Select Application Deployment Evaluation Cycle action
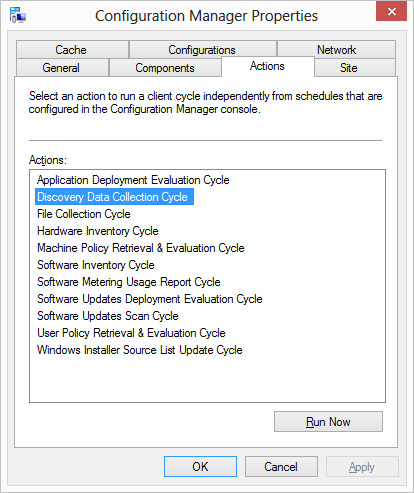The image size is (414, 493). [x=133, y=180]
